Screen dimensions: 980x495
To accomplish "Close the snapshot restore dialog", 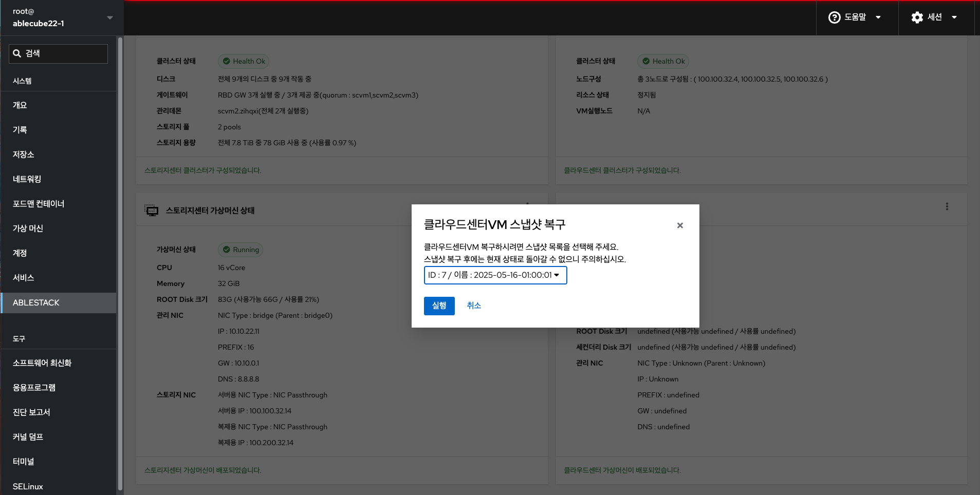I will click(x=680, y=225).
